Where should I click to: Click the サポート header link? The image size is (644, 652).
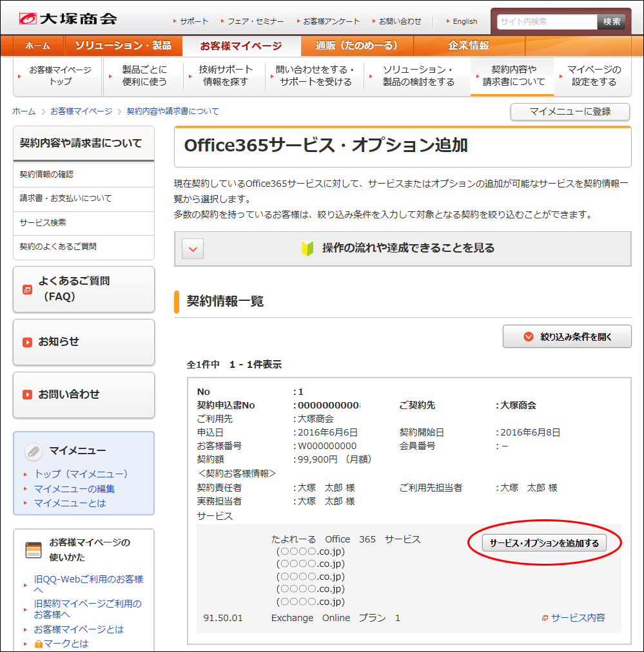click(x=194, y=21)
